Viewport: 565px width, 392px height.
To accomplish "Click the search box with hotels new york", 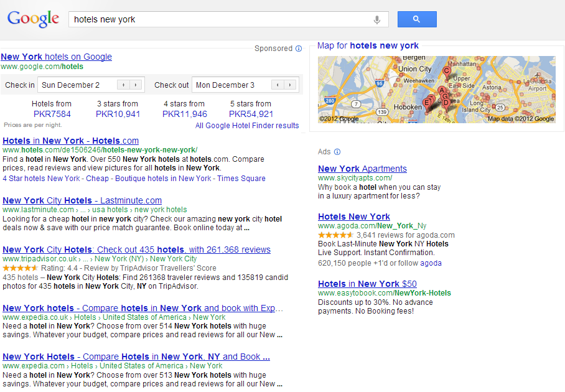I will [x=221, y=19].
